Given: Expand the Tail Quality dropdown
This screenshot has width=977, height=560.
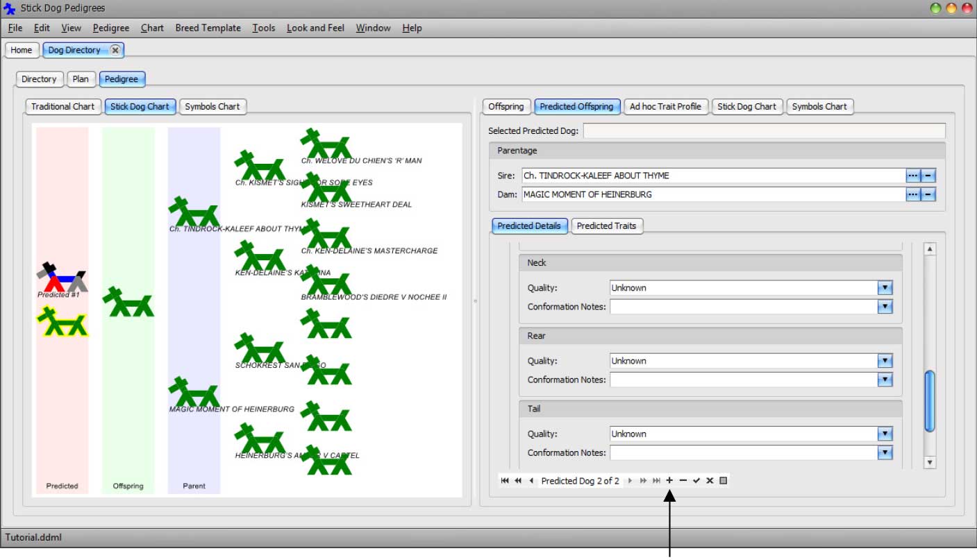Looking at the screenshot, I should [885, 434].
